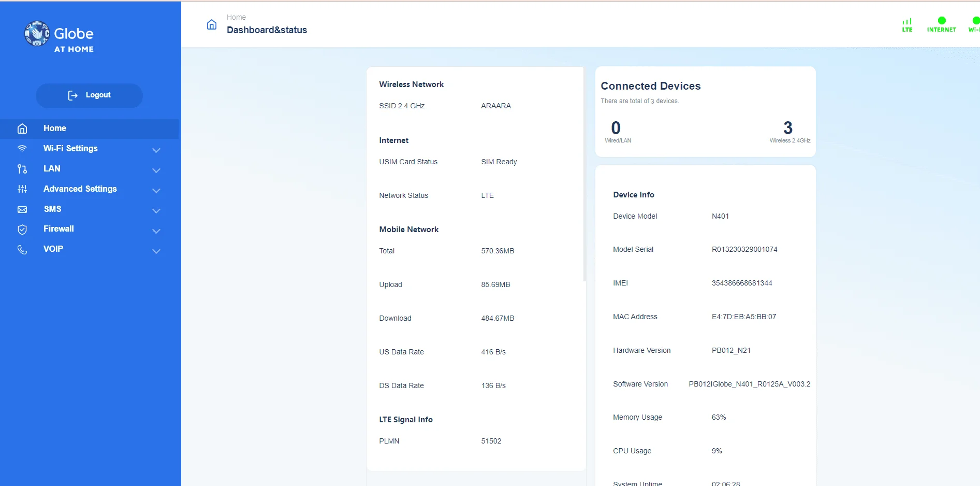Click the Software Version PB012IGlobe_N401 value

(x=750, y=384)
